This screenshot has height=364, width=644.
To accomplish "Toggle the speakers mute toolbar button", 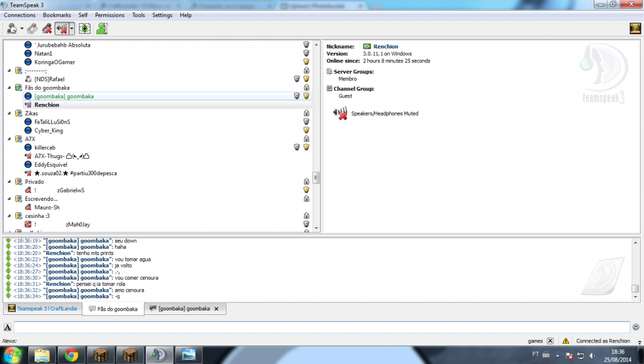I will (x=62, y=28).
